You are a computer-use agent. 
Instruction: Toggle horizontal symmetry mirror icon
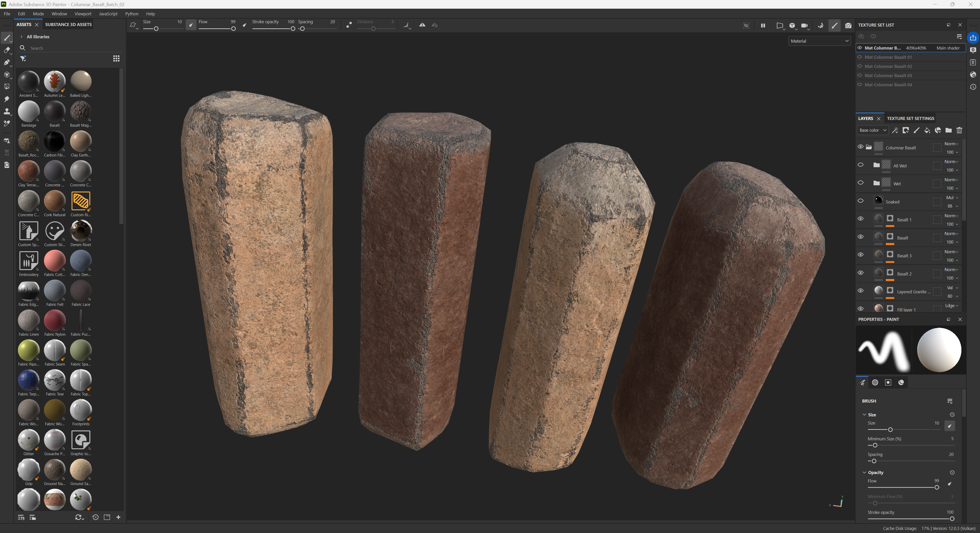click(x=422, y=25)
